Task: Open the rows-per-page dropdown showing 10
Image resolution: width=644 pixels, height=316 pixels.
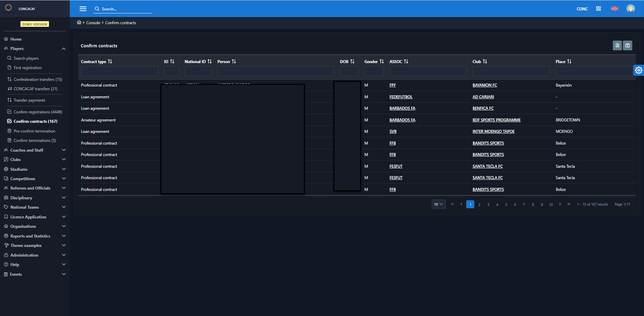Action: 438,204
